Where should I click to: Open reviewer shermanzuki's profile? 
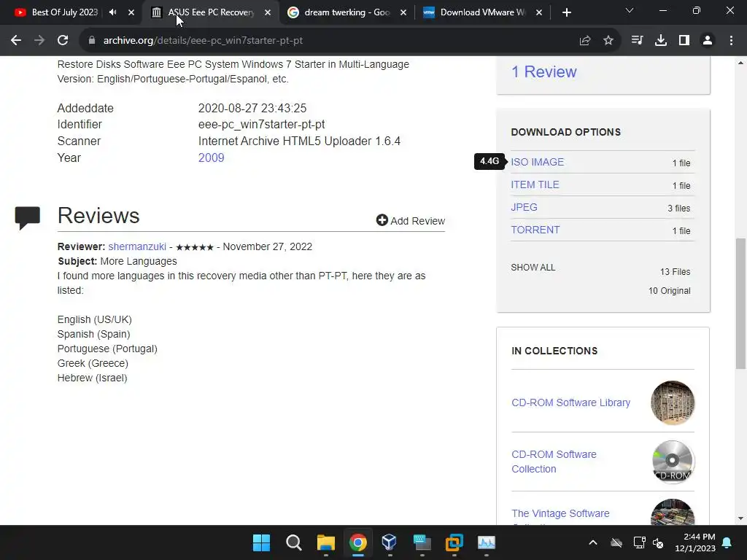[137, 246]
